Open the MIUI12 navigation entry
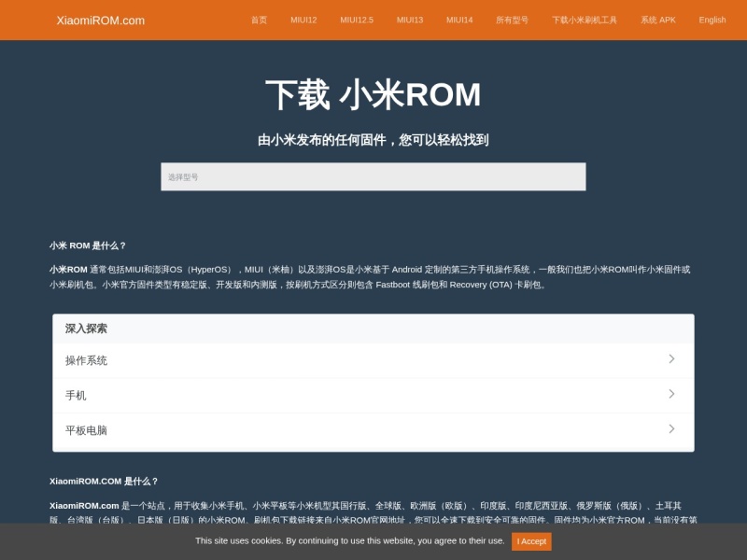The height and width of the screenshot is (560, 747). tap(303, 17)
